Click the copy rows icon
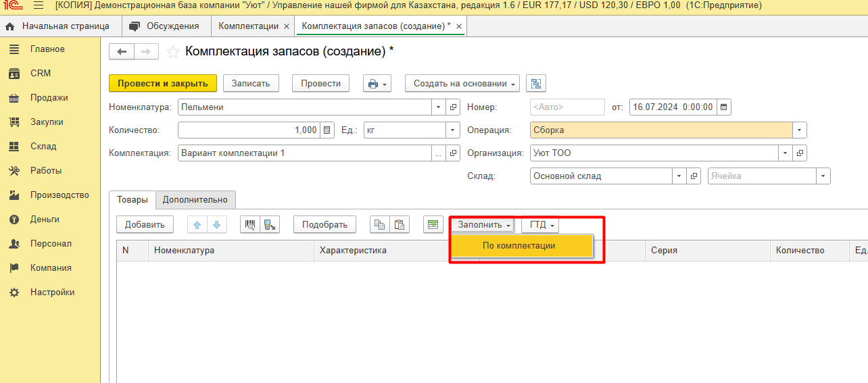Viewport: 868px width, 383px height. point(379,225)
